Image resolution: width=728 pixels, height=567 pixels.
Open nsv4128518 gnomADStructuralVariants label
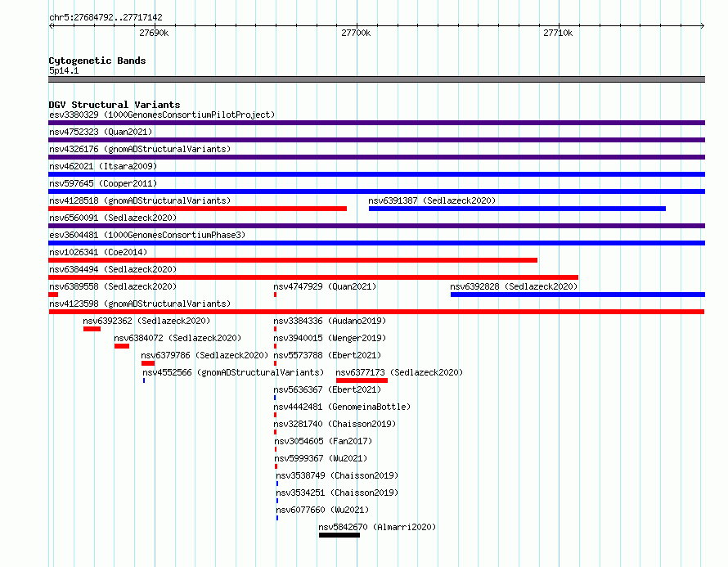point(140,200)
